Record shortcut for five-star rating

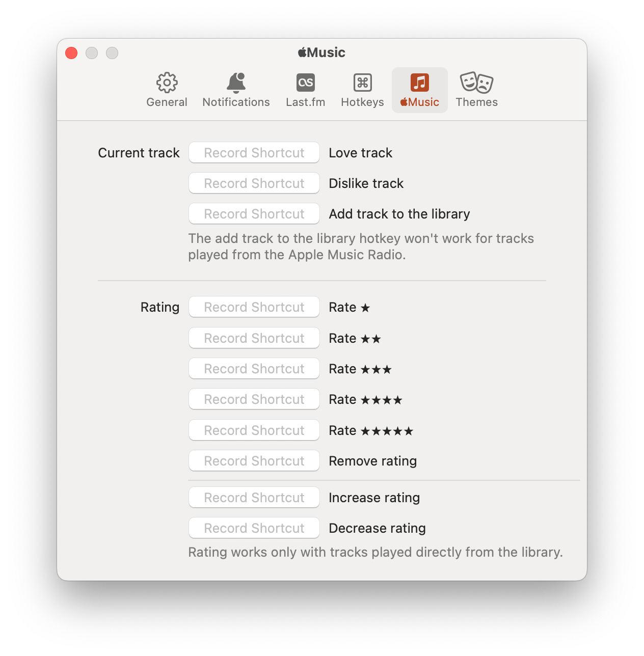click(x=254, y=430)
